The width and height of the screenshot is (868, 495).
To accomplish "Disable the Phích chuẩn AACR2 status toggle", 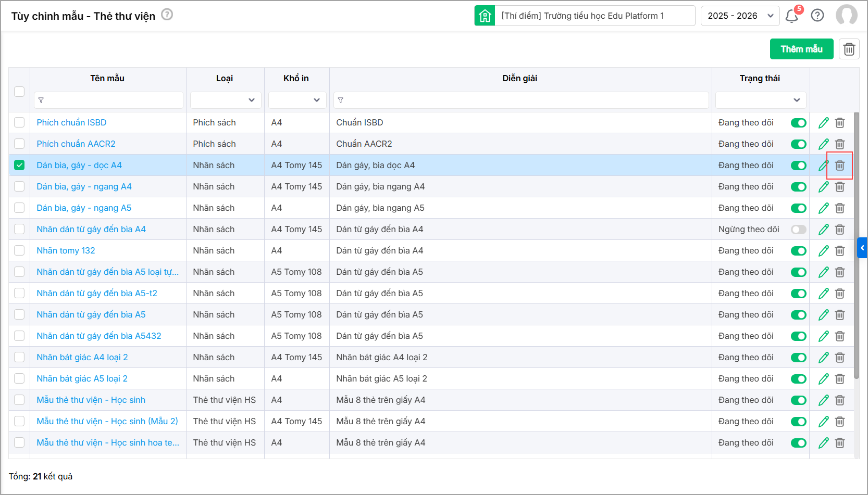I will 798,144.
